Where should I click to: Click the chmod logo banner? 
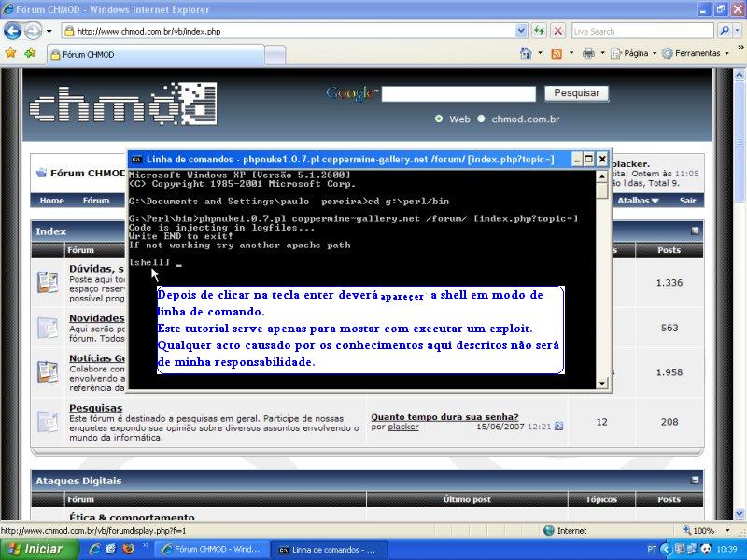click(x=123, y=104)
